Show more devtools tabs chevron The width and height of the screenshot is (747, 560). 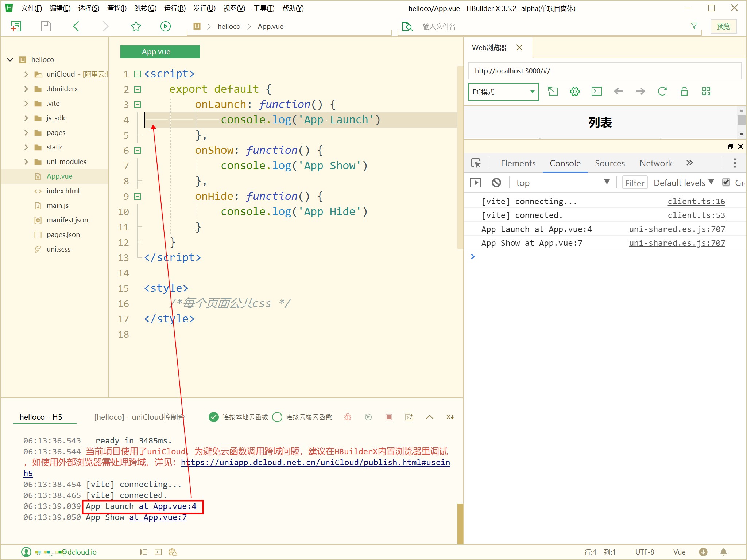coord(689,163)
